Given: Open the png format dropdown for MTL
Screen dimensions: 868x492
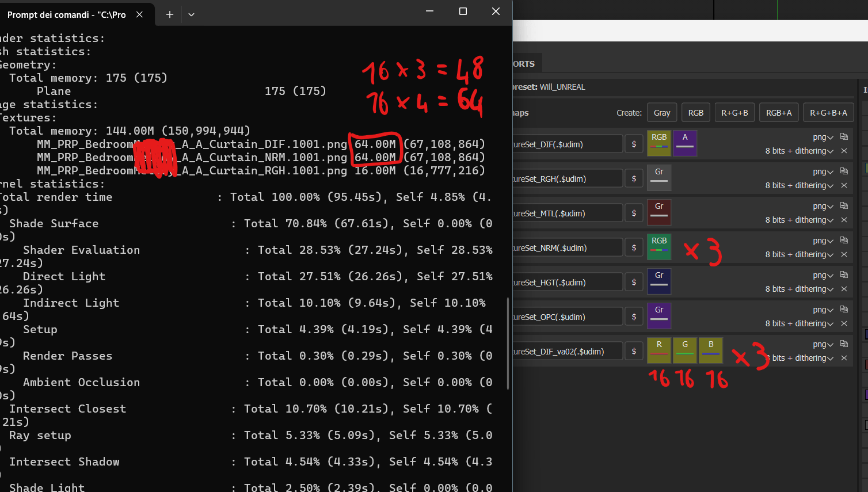Looking at the screenshot, I should tap(823, 206).
